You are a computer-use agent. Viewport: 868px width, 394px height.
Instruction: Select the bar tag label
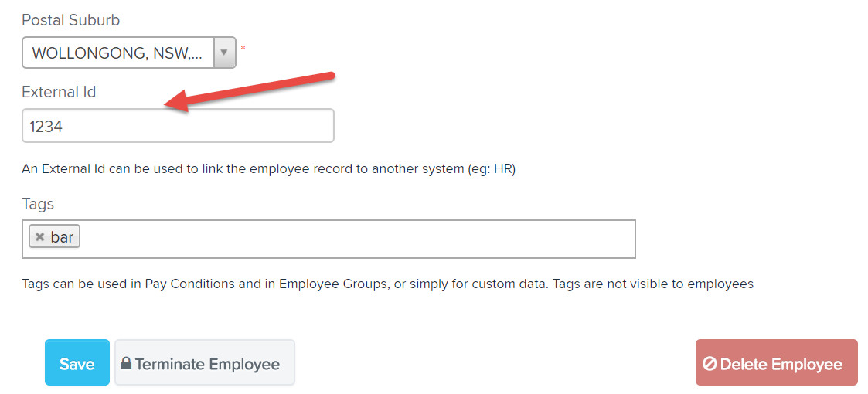(x=62, y=237)
